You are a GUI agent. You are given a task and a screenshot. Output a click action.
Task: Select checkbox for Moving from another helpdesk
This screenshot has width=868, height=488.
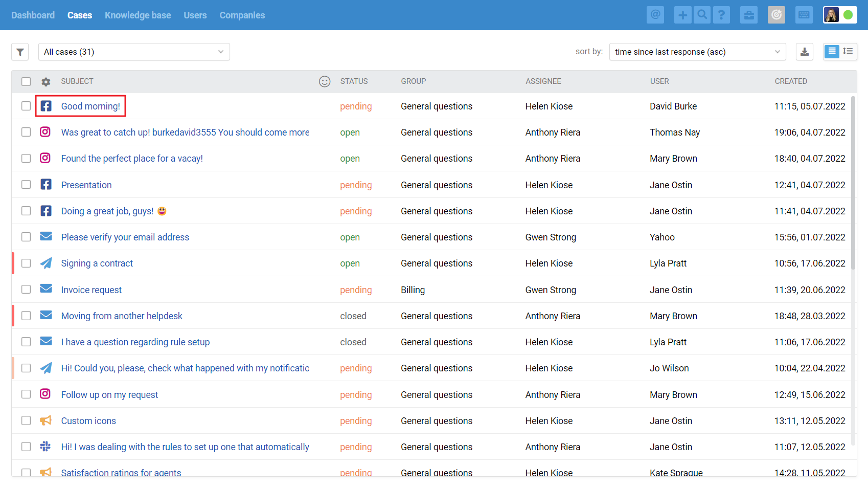coord(26,316)
